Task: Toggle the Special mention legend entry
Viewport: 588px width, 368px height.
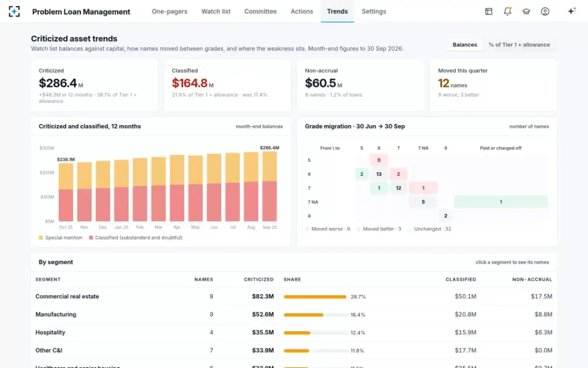Action: click(x=61, y=237)
